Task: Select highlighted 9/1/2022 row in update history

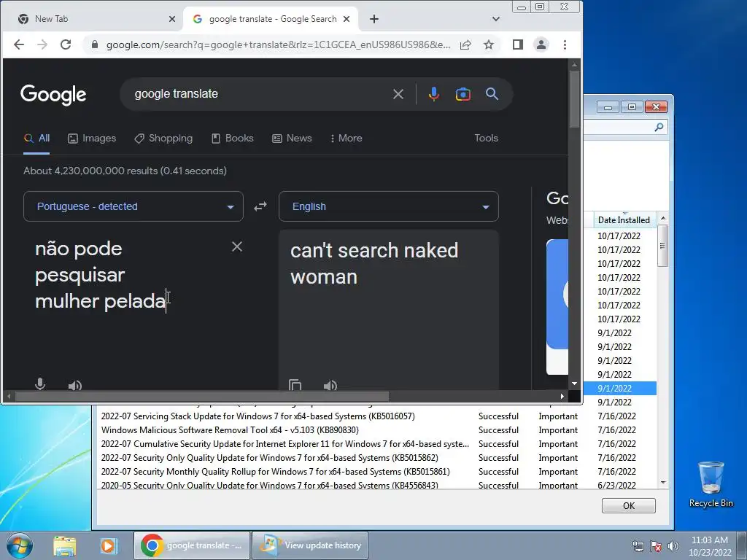Action: 620,389
